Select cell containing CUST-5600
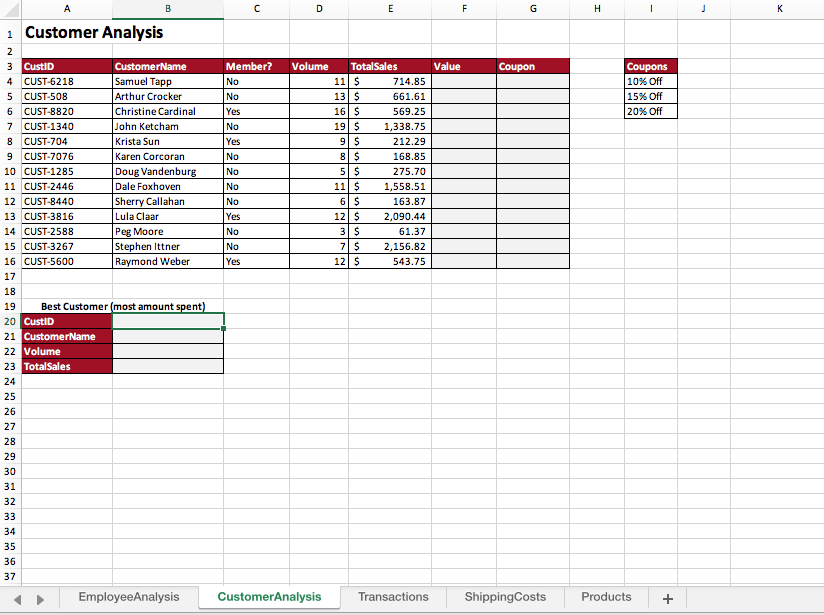The height and width of the screenshot is (615, 824). tap(67, 261)
